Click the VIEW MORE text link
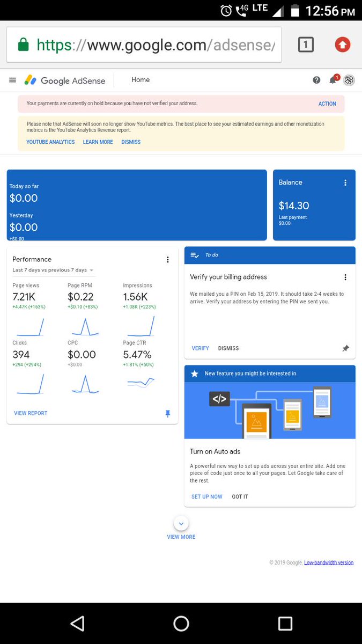 [181, 537]
